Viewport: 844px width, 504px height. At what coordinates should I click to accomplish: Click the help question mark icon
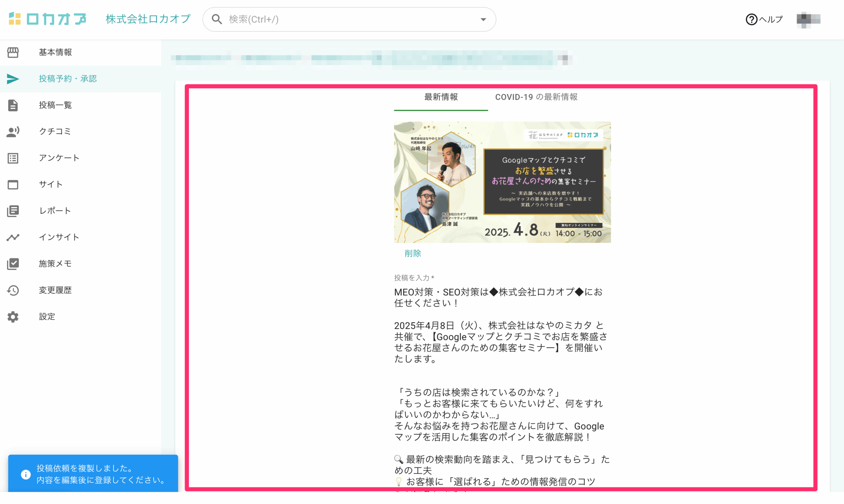[x=751, y=19]
